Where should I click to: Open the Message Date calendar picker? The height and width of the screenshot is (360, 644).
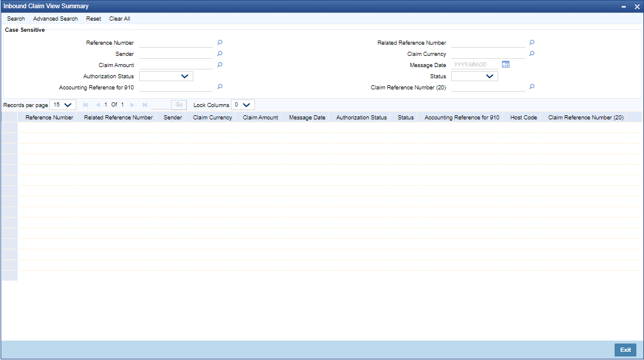point(505,65)
